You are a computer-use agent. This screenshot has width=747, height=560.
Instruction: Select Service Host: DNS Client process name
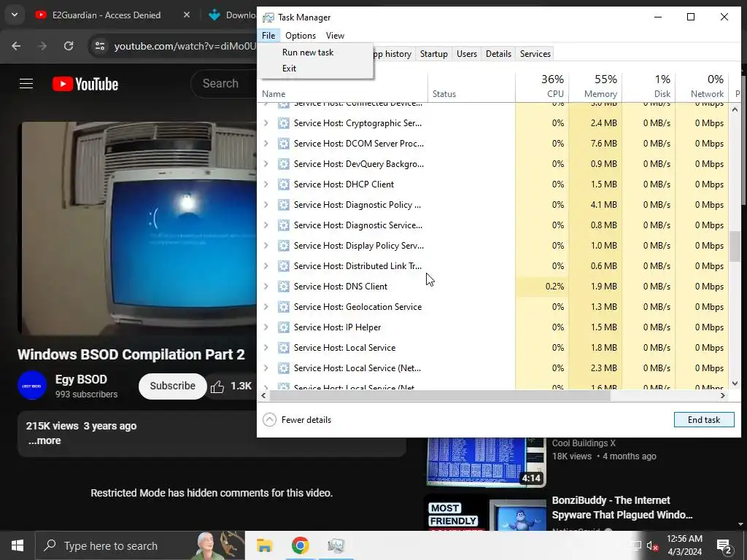pyautogui.click(x=340, y=287)
